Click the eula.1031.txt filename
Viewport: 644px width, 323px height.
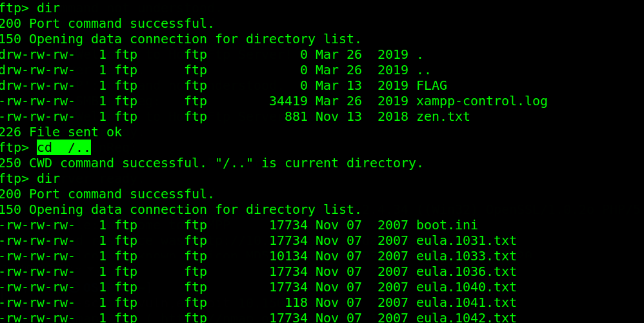466,240
